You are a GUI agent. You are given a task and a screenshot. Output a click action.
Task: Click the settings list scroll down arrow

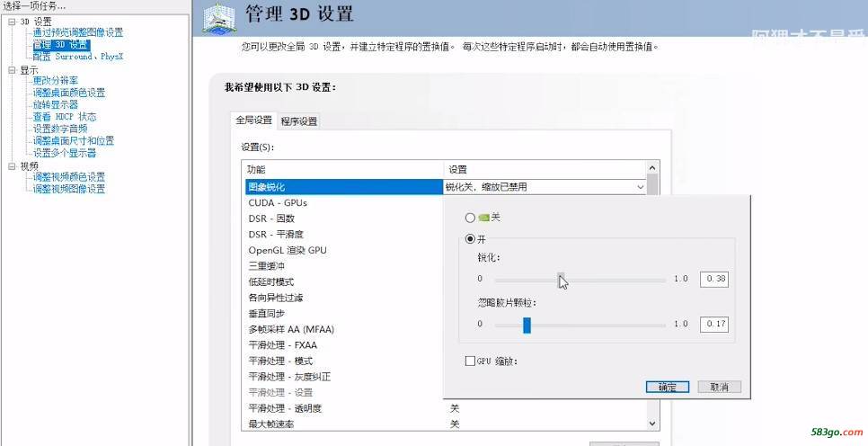point(652,424)
